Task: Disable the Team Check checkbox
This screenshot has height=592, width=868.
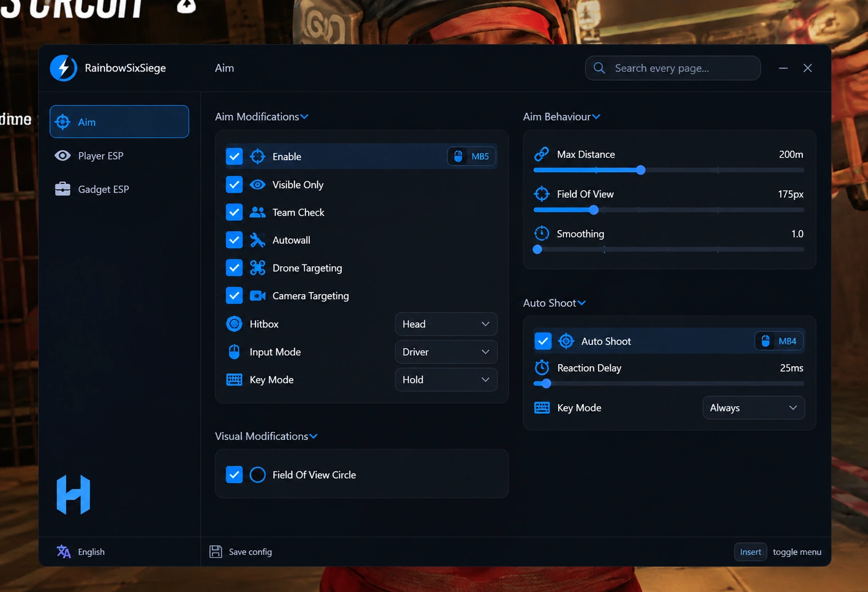Action: (x=234, y=213)
